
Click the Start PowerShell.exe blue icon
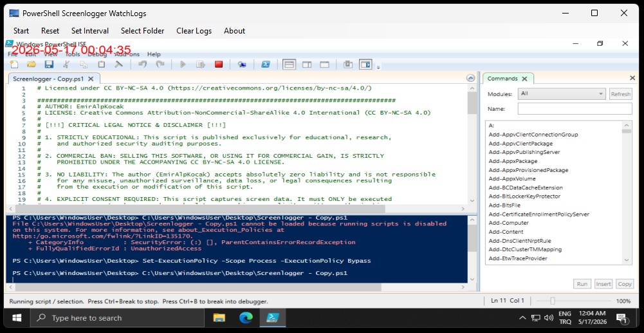click(266, 64)
